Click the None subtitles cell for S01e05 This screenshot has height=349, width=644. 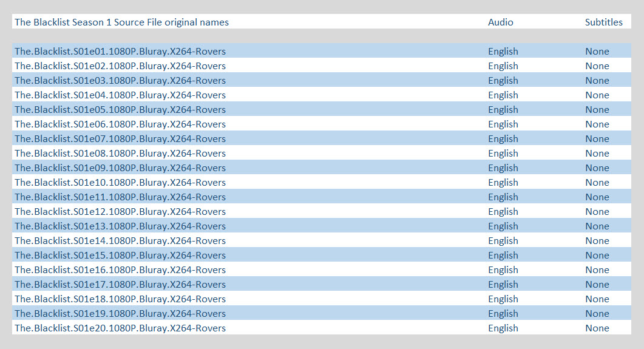point(597,110)
